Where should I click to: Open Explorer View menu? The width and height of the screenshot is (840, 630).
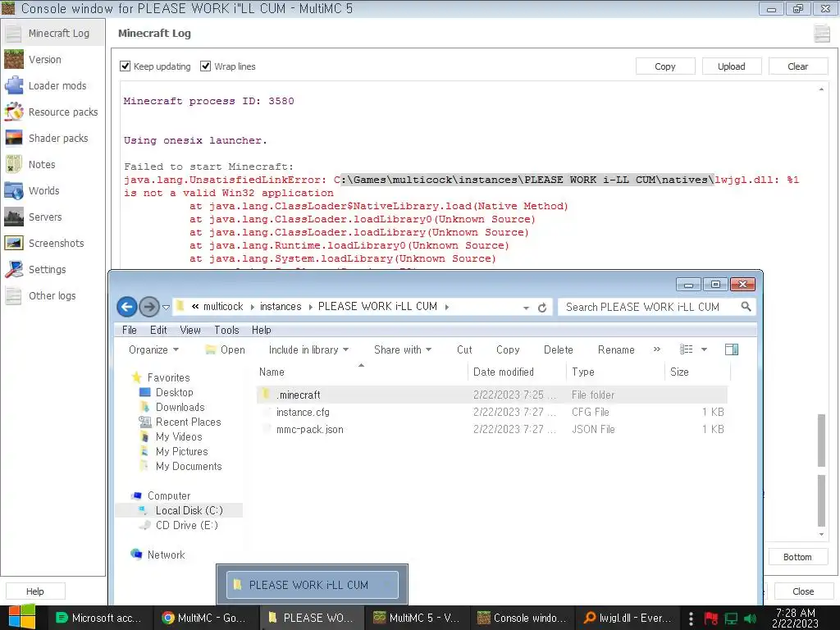(190, 330)
